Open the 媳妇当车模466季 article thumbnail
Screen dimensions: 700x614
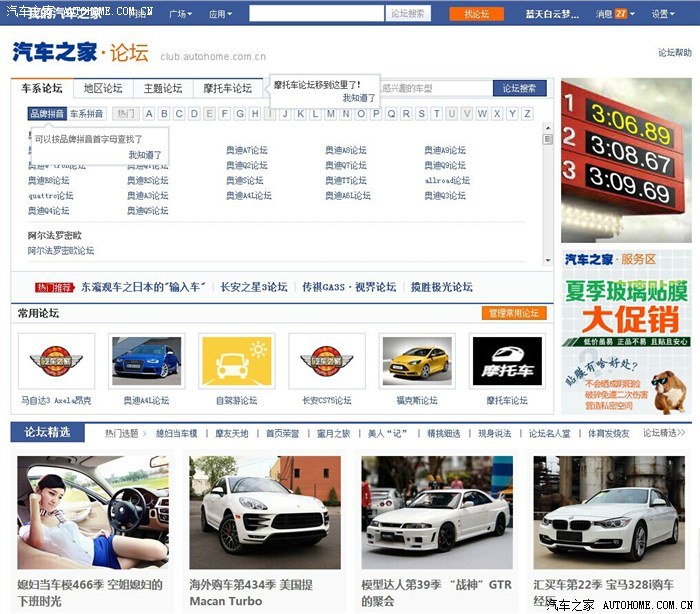click(93, 512)
